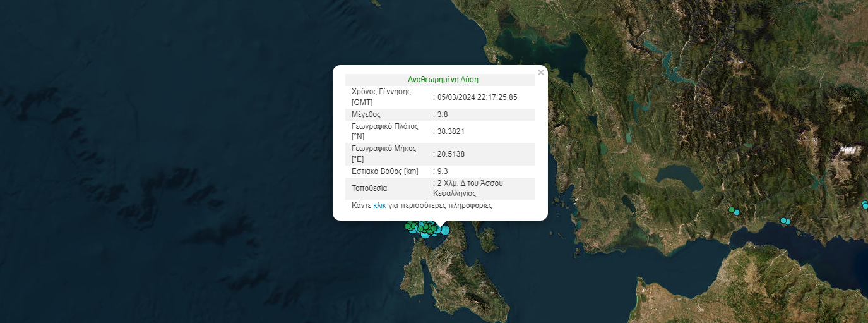Click the Αναθεωρημένη Λύση popup header
The width and height of the screenshot is (868, 323).
[443, 80]
